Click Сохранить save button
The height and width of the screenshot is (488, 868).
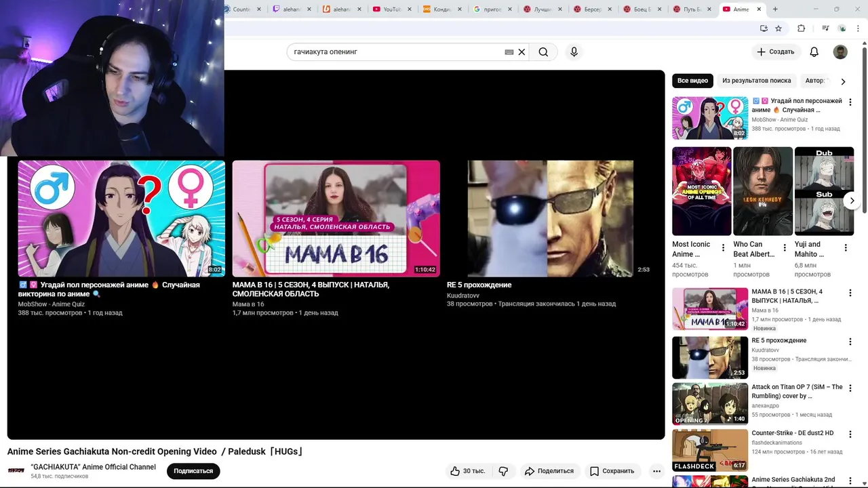pos(612,471)
